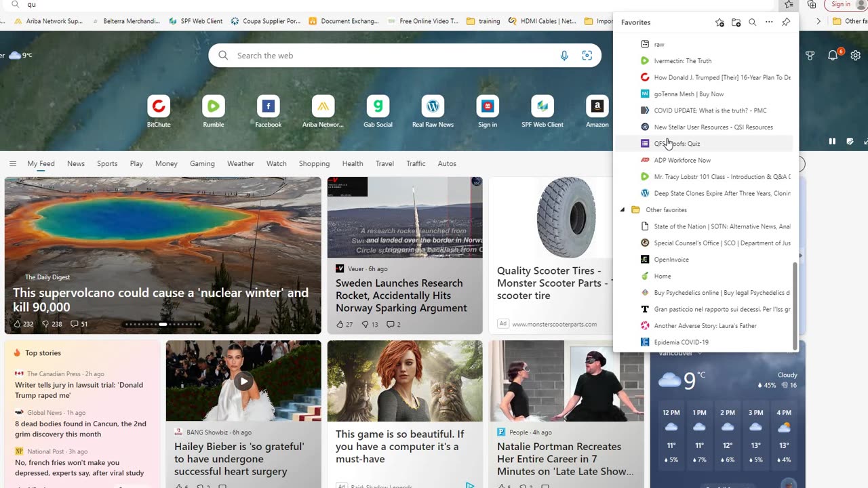Viewport: 868px width, 488px height.
Task: Open the Amazon quick link
Action: [x=597, y=111]
